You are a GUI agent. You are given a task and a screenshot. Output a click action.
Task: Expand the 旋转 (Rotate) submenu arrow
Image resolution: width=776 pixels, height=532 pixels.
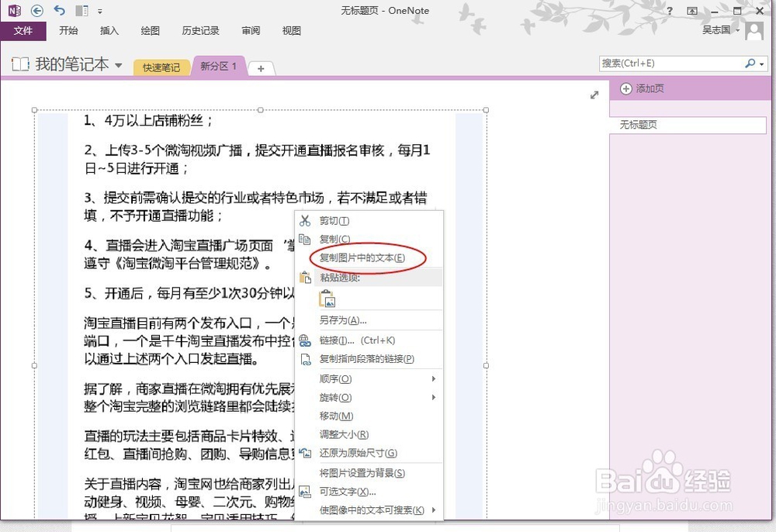coord(434,398)
